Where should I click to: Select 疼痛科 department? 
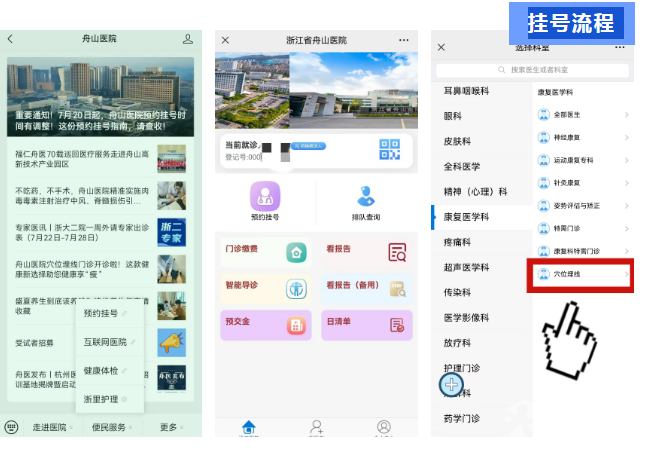[x=481, y=242]
